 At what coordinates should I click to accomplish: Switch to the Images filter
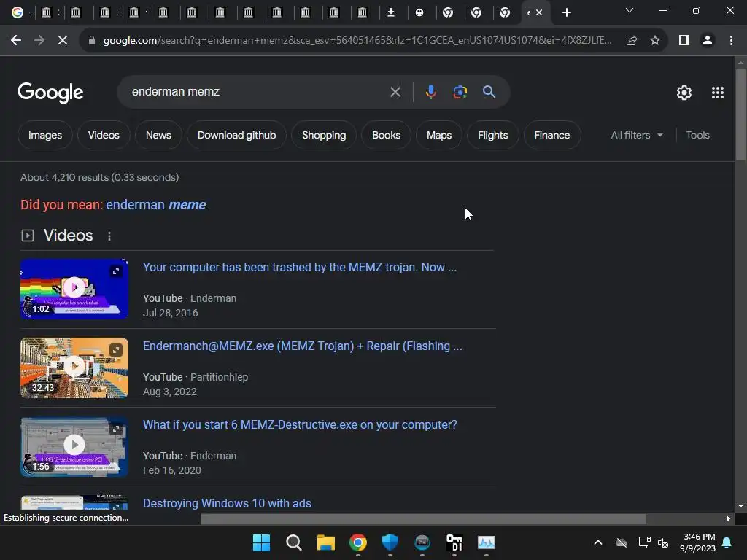(x=44, y=135)
